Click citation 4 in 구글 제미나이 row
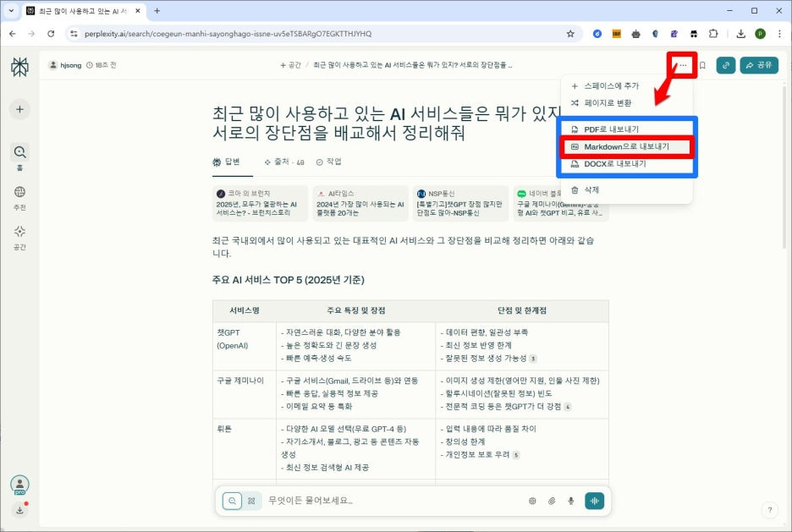 tap(568, 407)
